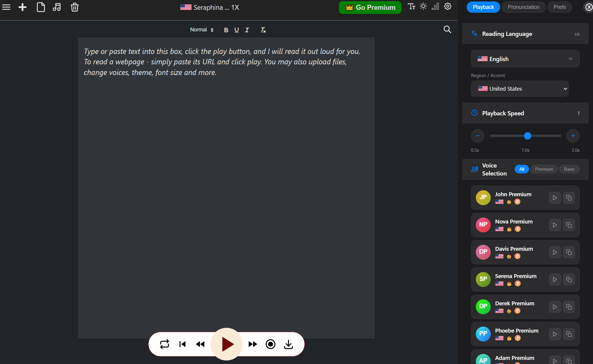
Task: Open the hamburger menu
Action: click(6, 7)
